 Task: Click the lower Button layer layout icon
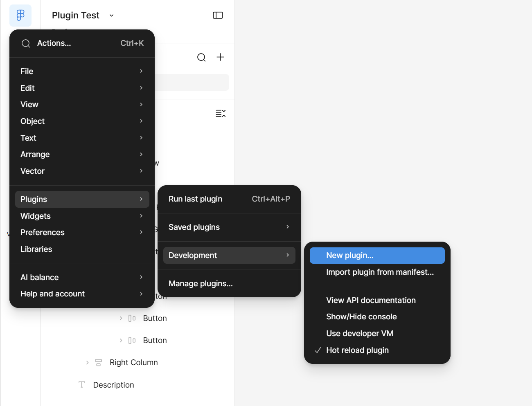coord(132,340)
